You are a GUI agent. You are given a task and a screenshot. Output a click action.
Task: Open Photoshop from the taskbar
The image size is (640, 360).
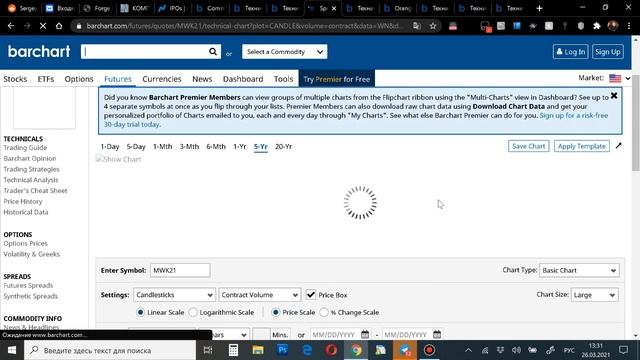point(282,350)
